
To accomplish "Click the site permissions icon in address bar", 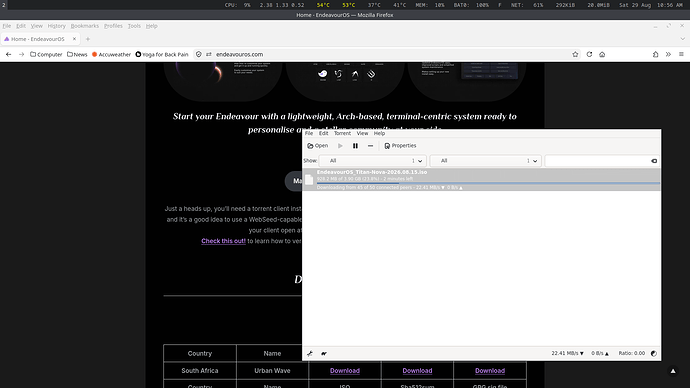I will tap(209, 55).
